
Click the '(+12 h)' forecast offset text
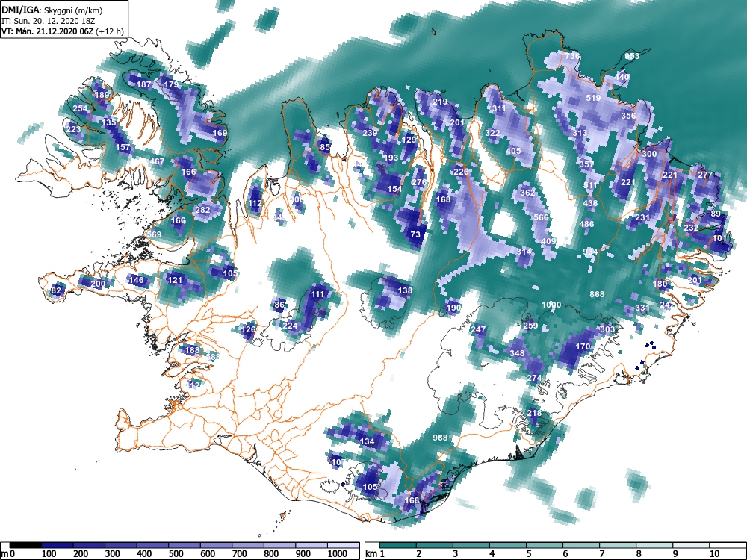(111, 32)
